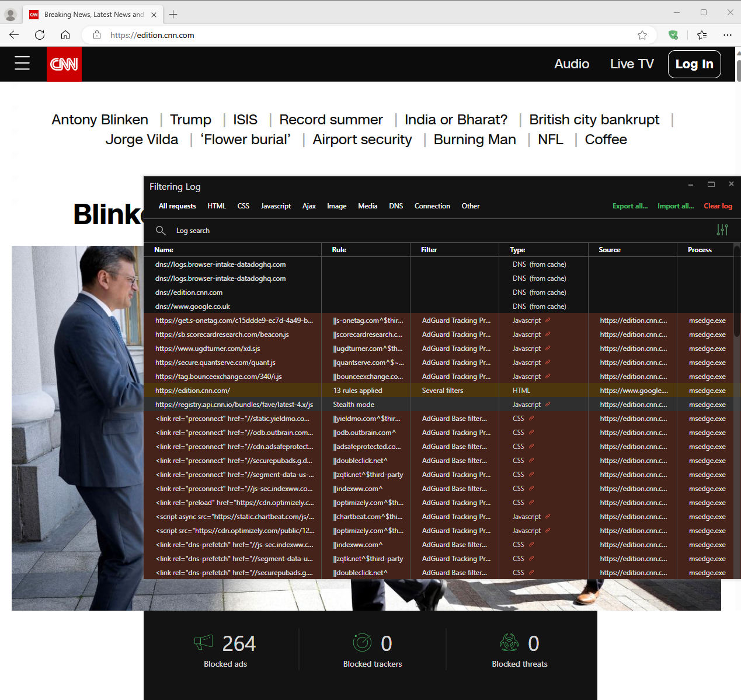Open the browser home page icon
The height and width of the screenshot is (700, 741).
(x=65, y=35)
